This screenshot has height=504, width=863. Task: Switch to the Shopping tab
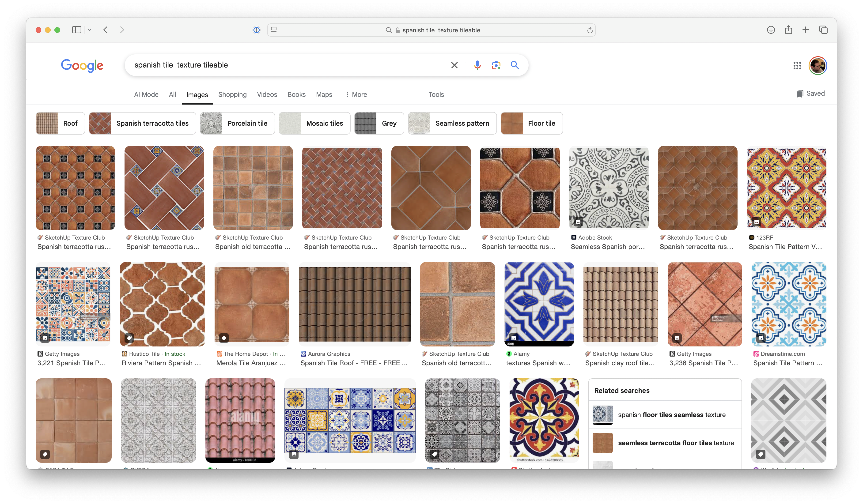pyautogui.click(x=232, y=94)
